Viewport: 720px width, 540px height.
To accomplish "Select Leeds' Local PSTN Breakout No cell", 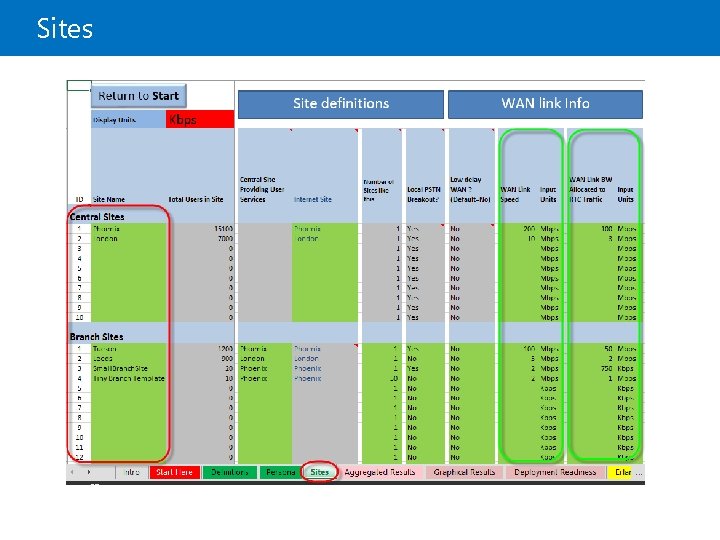I will pos(425,359).
